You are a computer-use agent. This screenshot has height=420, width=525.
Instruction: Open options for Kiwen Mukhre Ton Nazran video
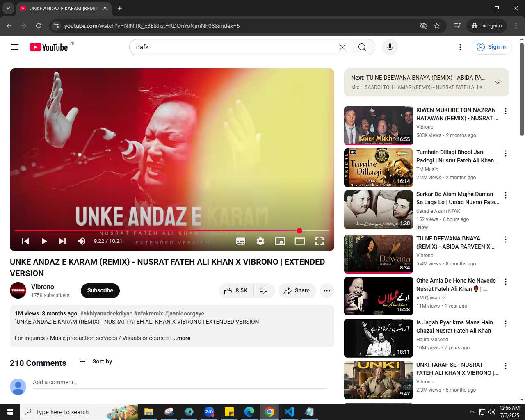506,111
